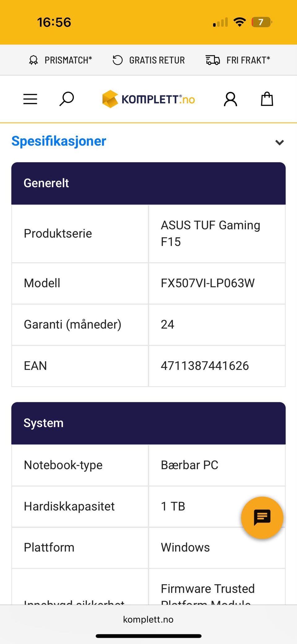Tap the komplett.no address bar
This screenshot has height=644, width=297.
(148, 619)
